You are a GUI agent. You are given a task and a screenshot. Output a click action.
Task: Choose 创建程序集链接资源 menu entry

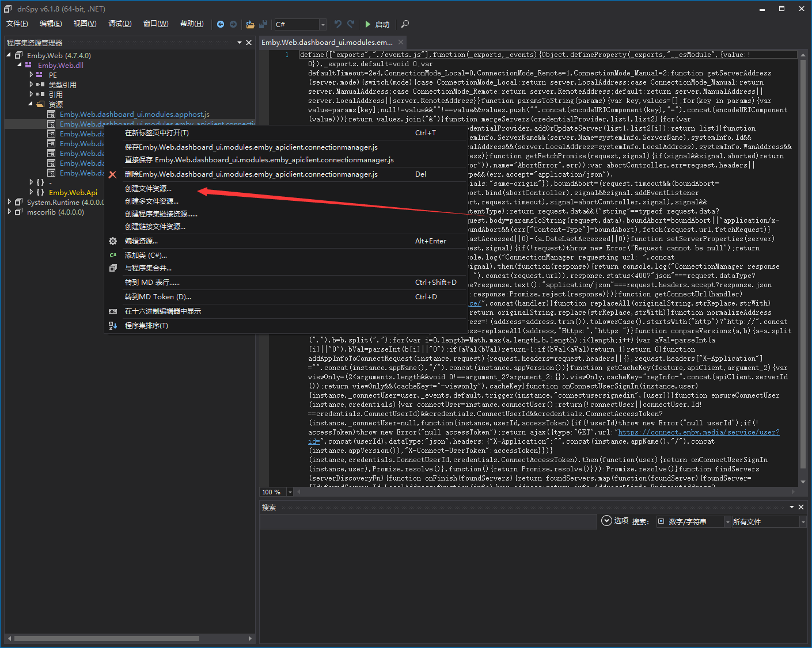pos(286,214)
